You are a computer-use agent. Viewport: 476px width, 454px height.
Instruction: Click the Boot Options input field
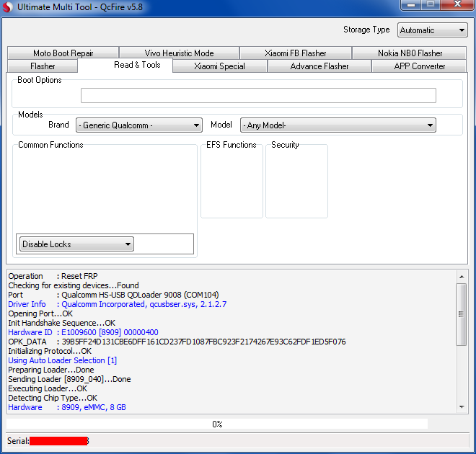coord(258,96)
